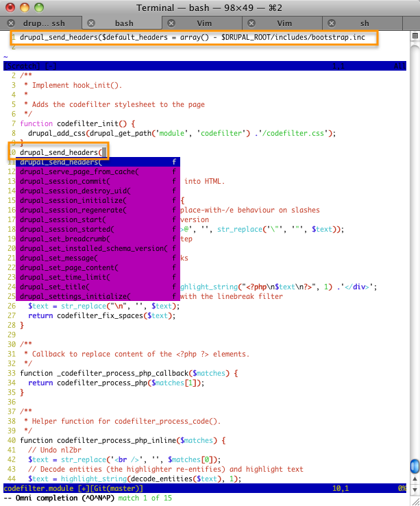Viewport: 420px width, 506px height.
Task: Click the scrollbar up arrow
Action: coord(415,479)
